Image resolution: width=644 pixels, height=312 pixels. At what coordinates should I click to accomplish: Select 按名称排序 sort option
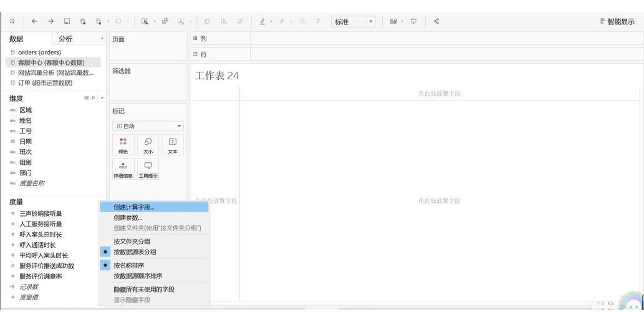click(x=129, y=266)
